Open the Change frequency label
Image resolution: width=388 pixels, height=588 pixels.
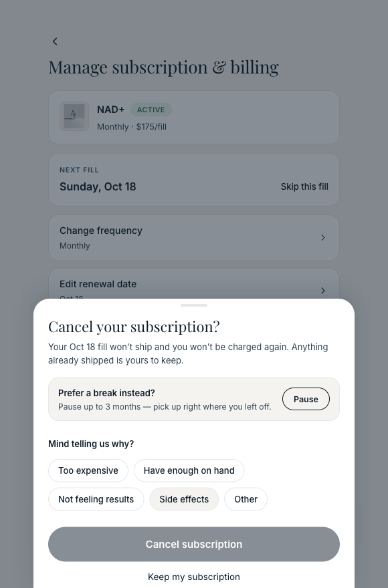pyautogui.click(x=100, y=231)
